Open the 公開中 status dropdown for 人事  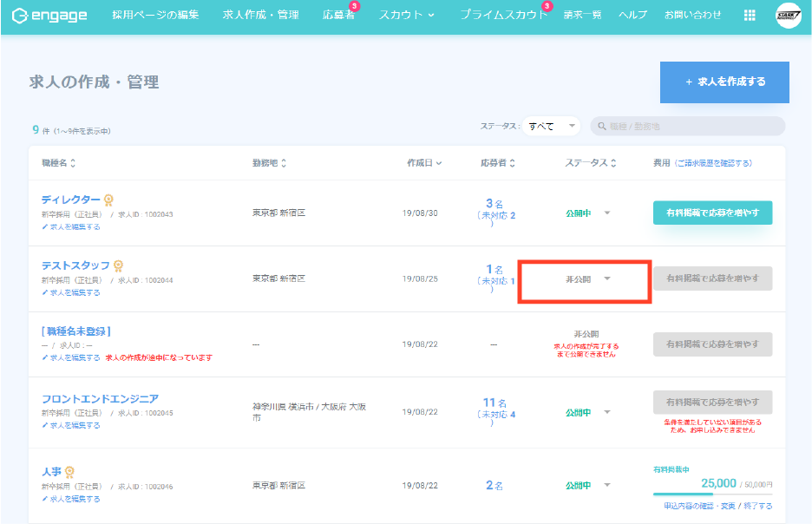(588, 486)
